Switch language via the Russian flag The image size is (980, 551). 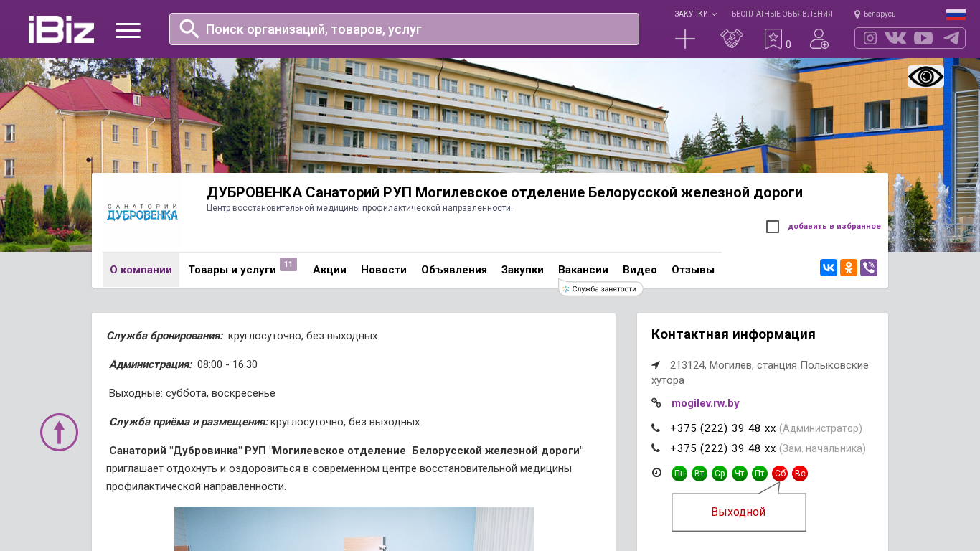coord(956,14)
